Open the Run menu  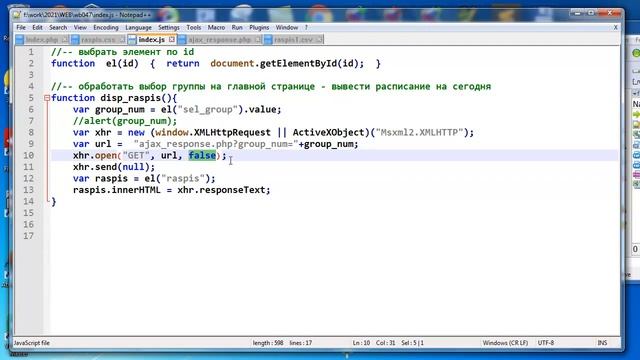pos(237,27)
